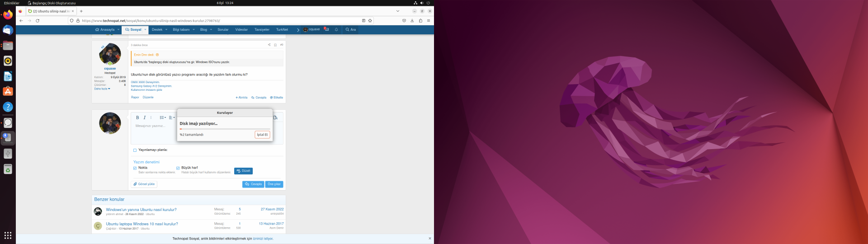List all tabs dropdown in Firefox

[x=398, y=11]
